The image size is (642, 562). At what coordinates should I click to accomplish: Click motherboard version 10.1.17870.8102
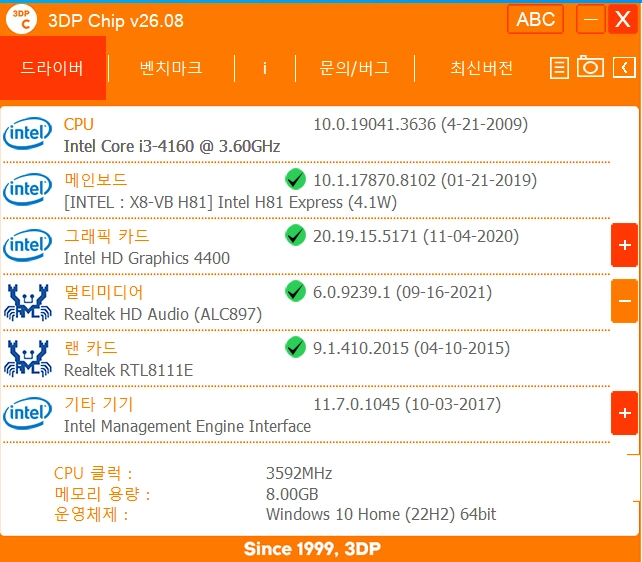[x=375, y=181]
